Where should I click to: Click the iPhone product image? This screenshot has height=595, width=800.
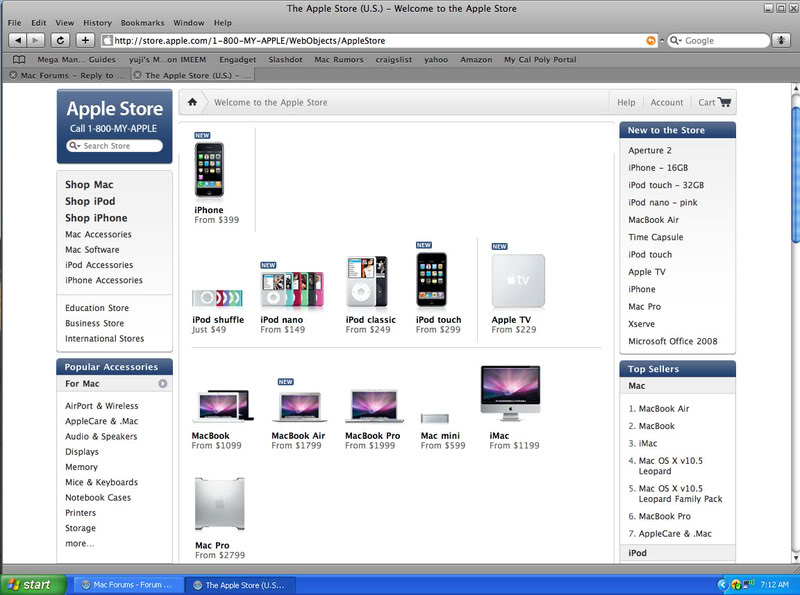[209, 169]
